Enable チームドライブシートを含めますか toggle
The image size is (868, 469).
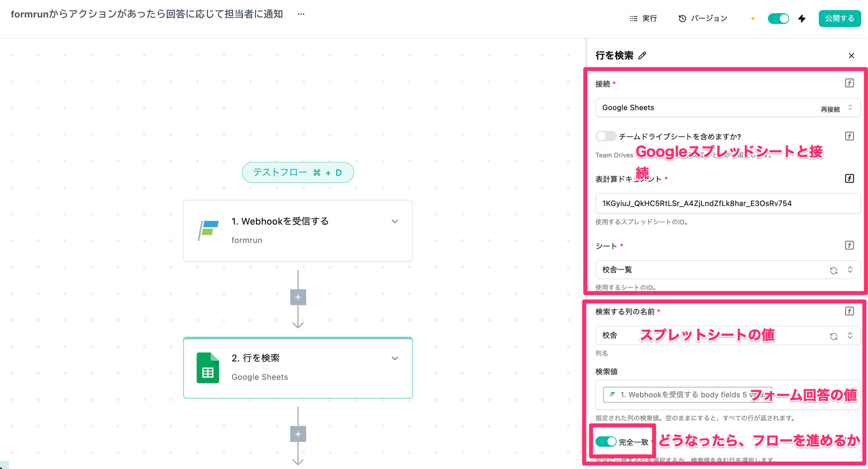click(606, 136)
